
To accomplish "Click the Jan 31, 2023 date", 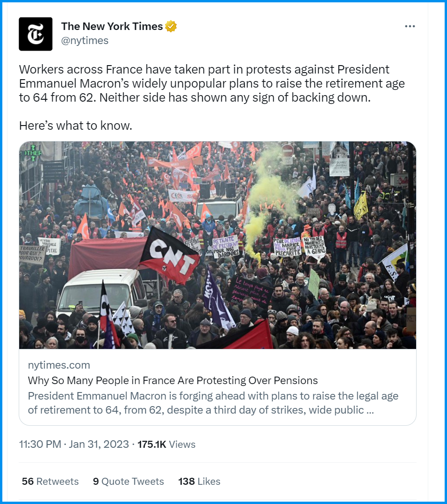I will 99,444.
